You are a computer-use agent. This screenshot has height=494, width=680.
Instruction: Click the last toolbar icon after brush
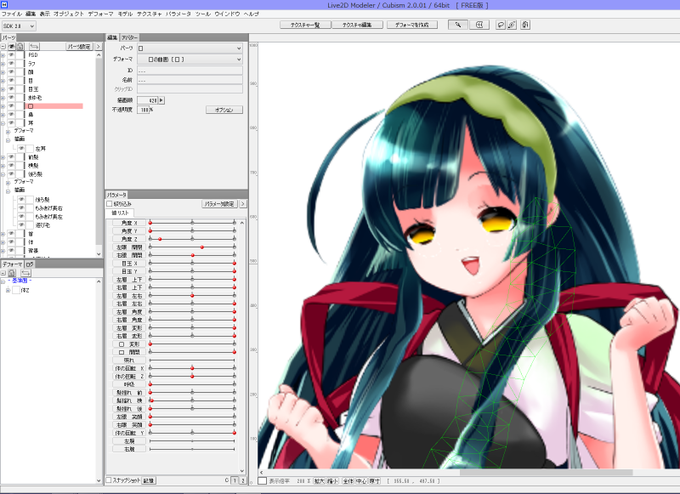[x=525, y=25]
